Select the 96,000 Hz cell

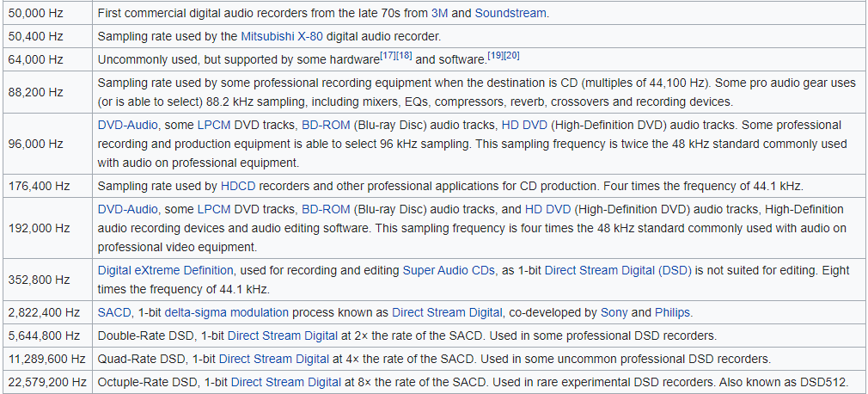point(47,144)
